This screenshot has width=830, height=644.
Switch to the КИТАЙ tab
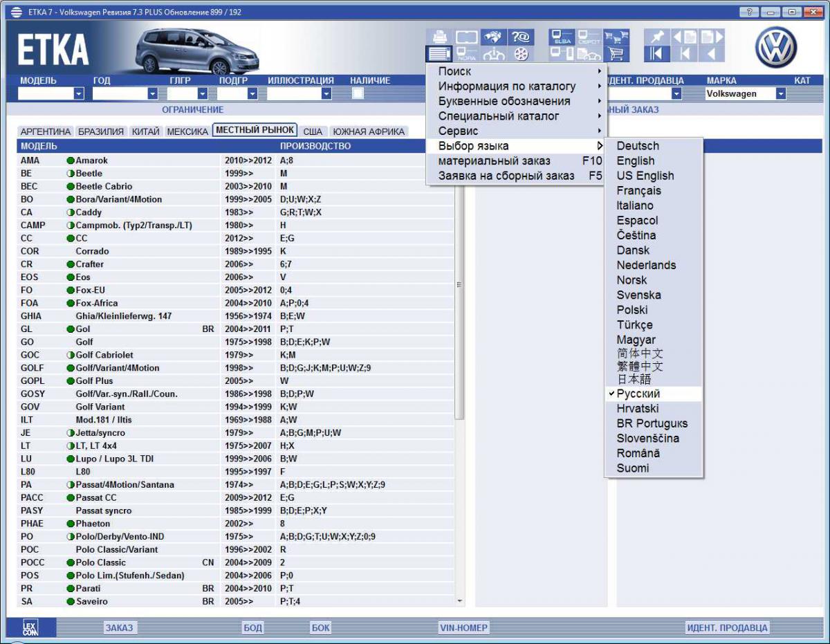click(x=145, y=131)
